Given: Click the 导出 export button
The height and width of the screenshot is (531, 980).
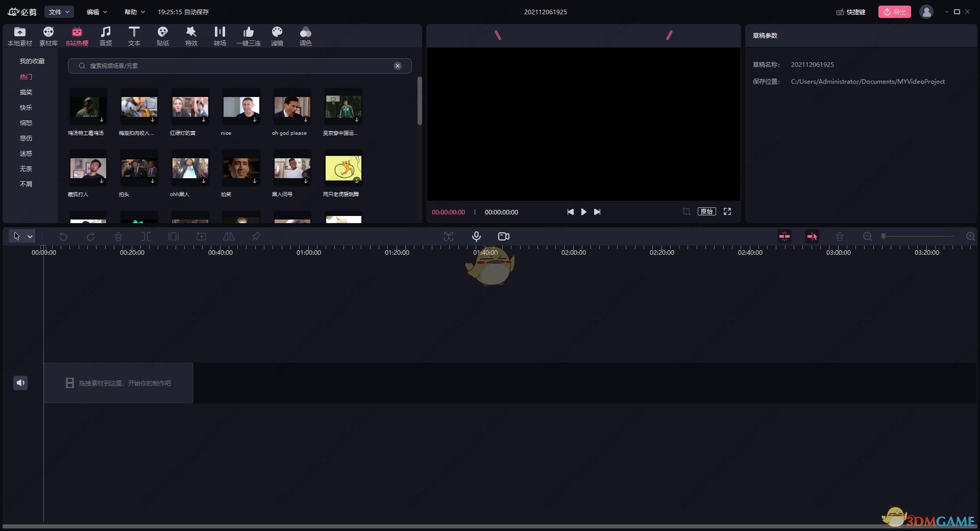Looking at the screenshot, I should (x=894, y=11).
